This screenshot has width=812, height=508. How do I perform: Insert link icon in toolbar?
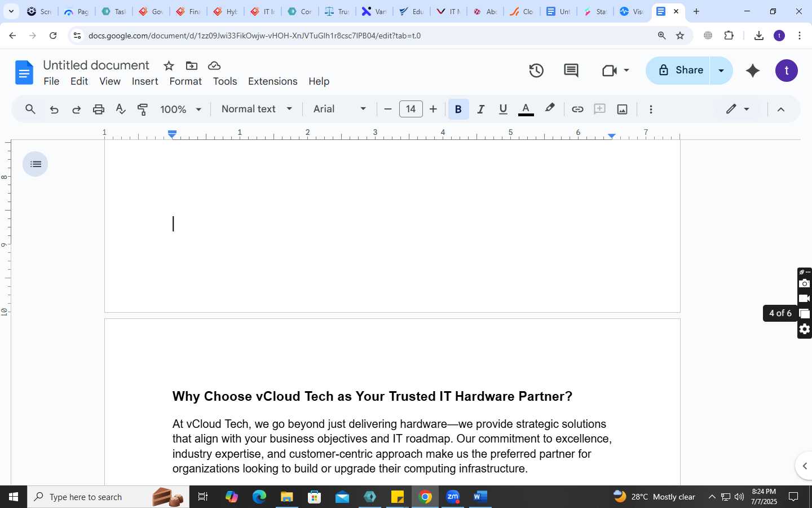577,110
